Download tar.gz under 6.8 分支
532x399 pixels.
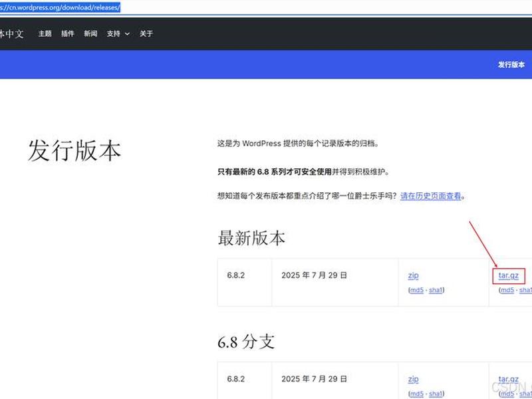[x=509, y=379]
